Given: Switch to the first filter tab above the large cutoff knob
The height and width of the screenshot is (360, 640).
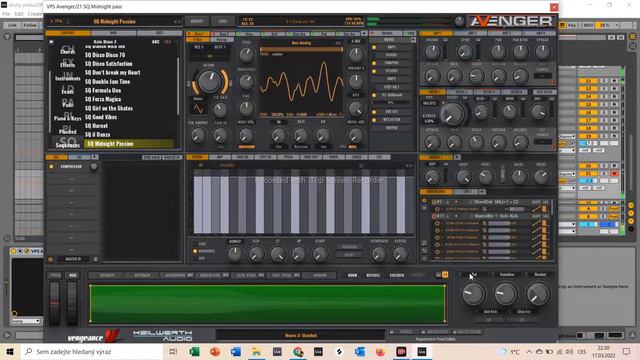Looking at the screenshot, I should pyautogui.click(x=433, y=92).
